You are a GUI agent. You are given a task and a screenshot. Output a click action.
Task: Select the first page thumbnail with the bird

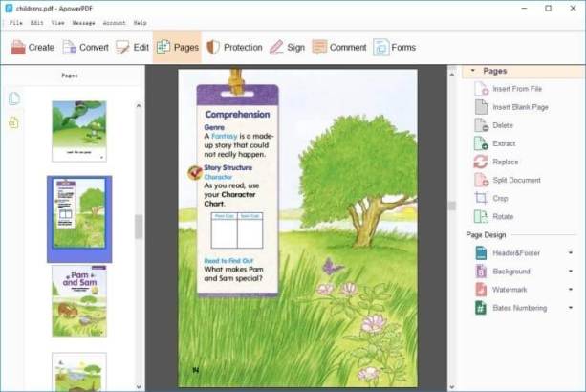point(79,131)
